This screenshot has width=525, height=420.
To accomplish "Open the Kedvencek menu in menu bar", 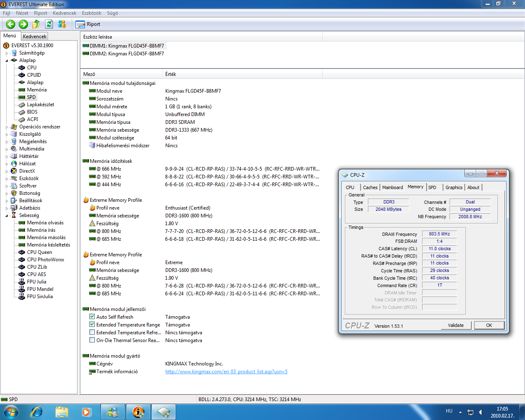I will (x=64, y=13).
